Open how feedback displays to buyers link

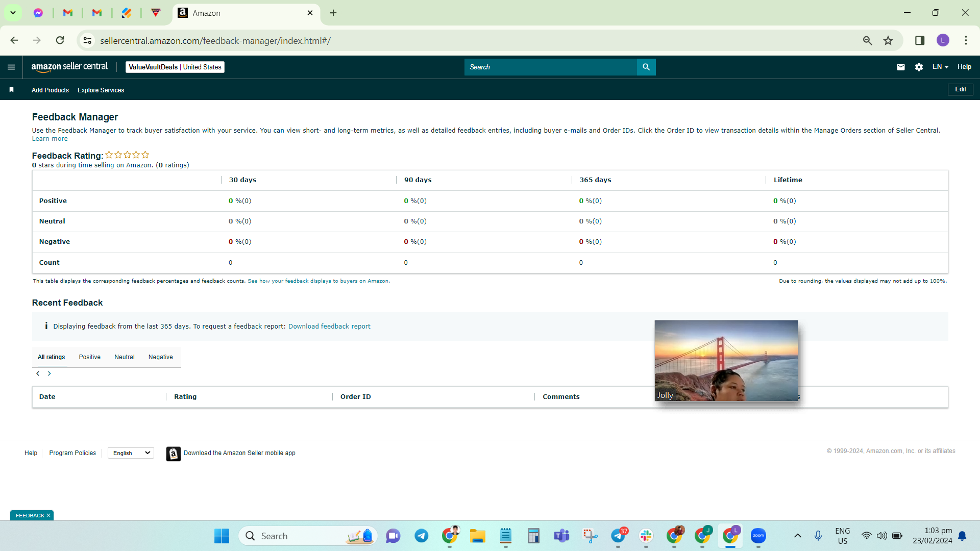(x=318, y=281)
